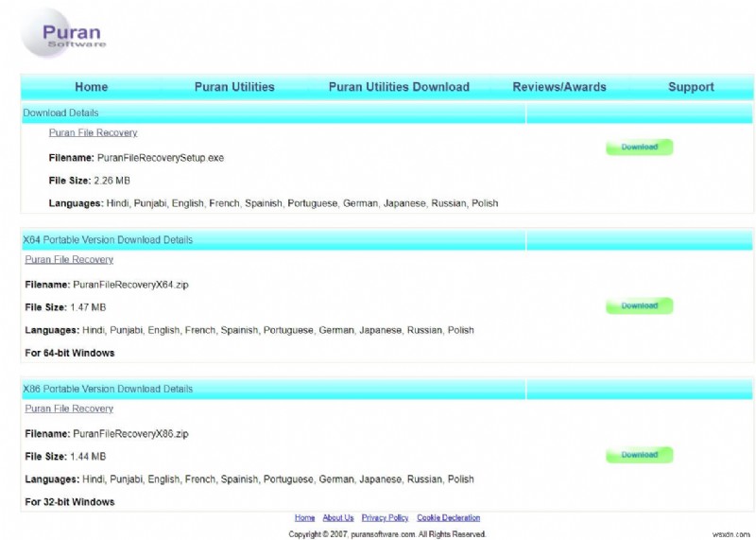Click the File Size 1.44 MB text

pos(65,457)
